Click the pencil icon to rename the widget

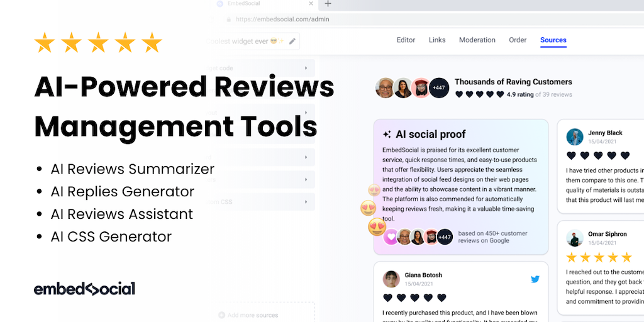click(292, 41)
